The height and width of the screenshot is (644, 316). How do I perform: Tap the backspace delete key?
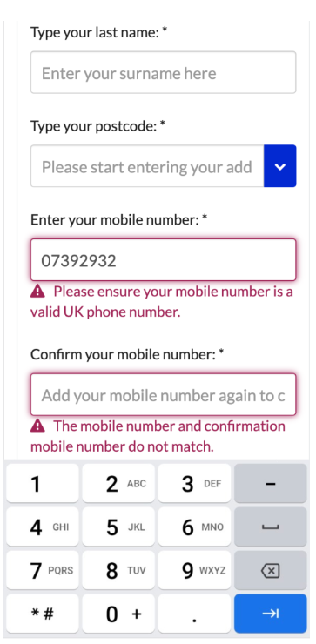(271, 570)
